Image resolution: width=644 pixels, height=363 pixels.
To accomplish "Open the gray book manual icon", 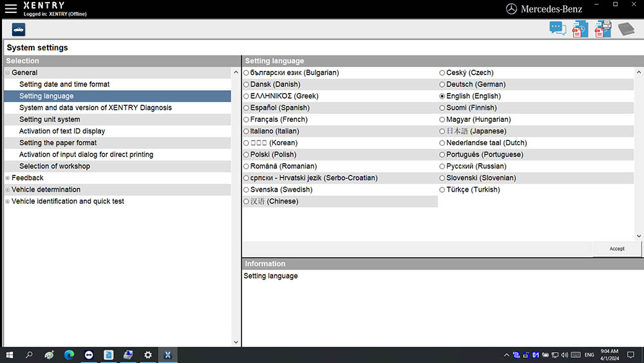I will pyautogui.click(x=627, y=29).
